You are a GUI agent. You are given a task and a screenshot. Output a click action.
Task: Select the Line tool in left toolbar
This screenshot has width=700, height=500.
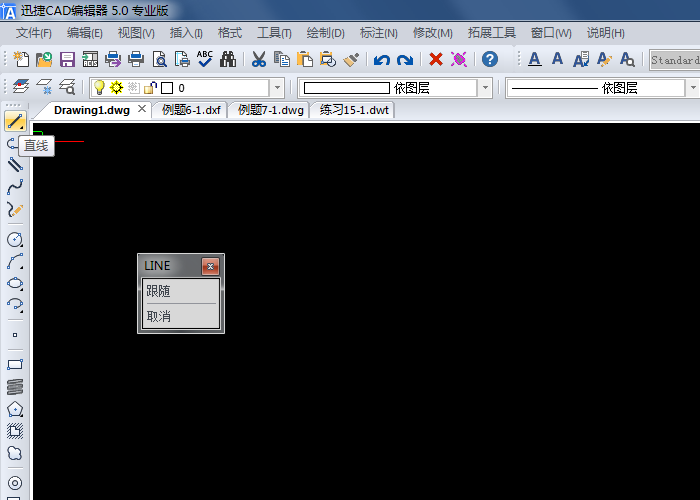point(15,121)
